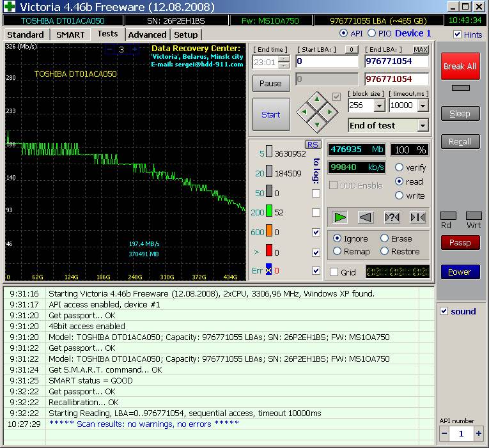Screen dimensions: 489x448
Task: Select the write test mode
Action: click(x=399, y=196)
